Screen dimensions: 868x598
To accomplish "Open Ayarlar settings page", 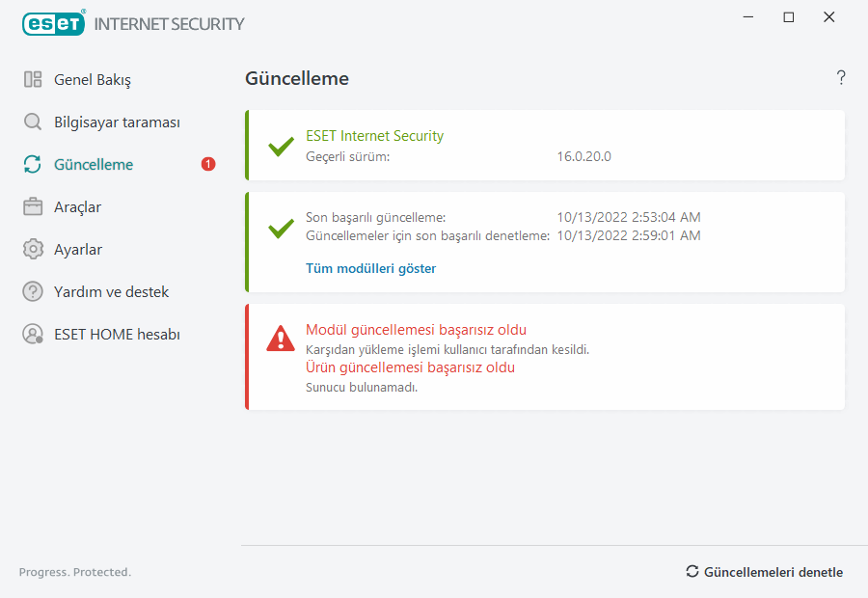I will 78,250.
